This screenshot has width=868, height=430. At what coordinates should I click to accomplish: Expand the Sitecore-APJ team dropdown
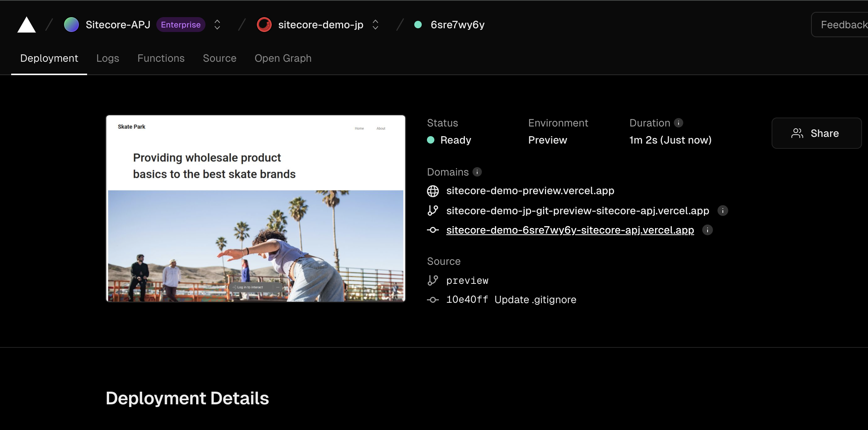[218, 24]
